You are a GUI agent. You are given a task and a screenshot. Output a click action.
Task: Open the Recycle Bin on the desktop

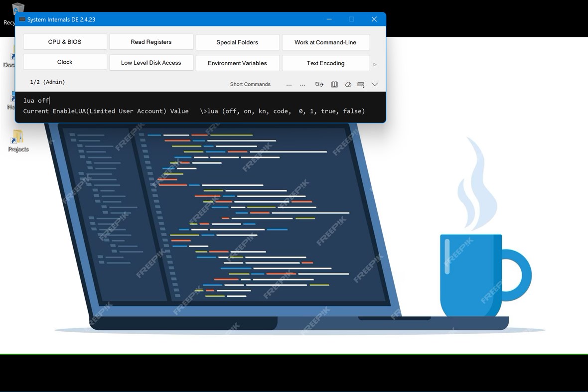tap(17, 9)
